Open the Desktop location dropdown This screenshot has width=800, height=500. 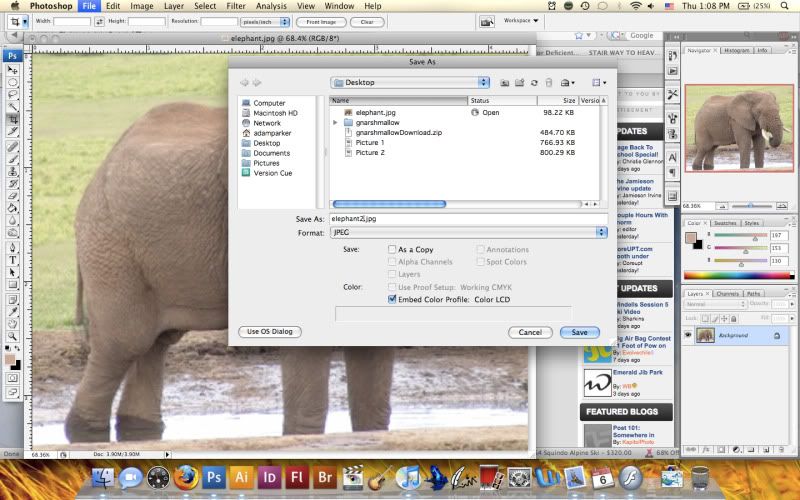click(410, 82)
